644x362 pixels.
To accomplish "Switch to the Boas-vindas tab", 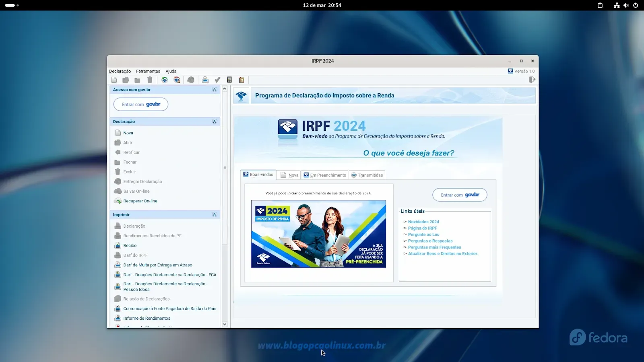I will (x=258, y=175).
